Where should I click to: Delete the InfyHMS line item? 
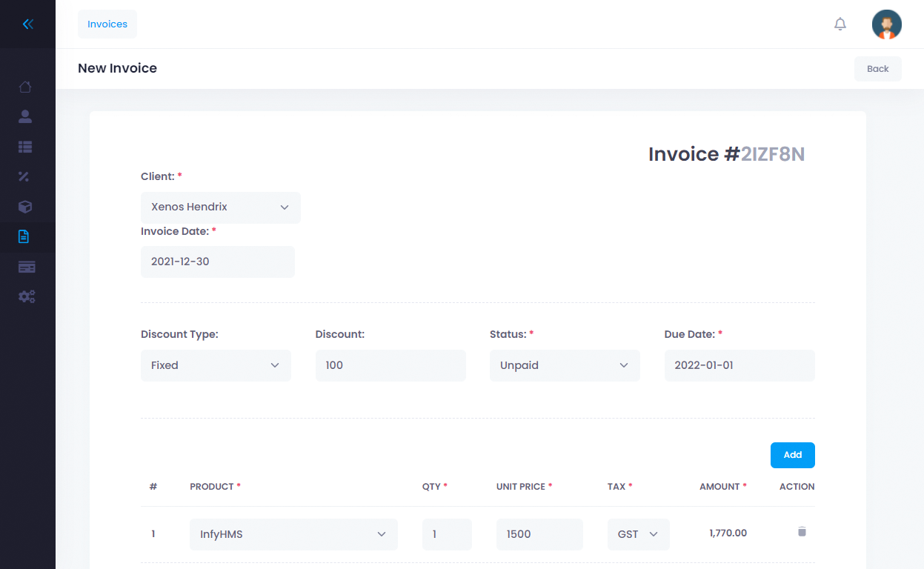[801, 531]
